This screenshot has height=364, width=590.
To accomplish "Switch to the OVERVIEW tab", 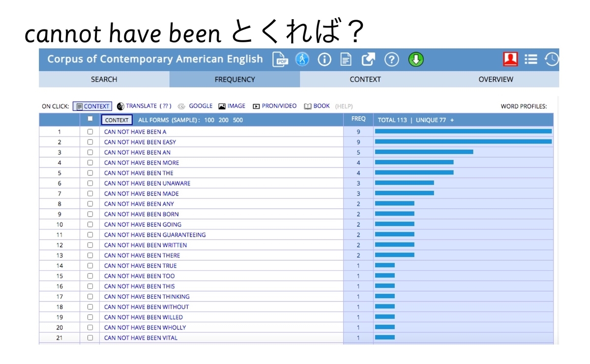I will point(496,79).
